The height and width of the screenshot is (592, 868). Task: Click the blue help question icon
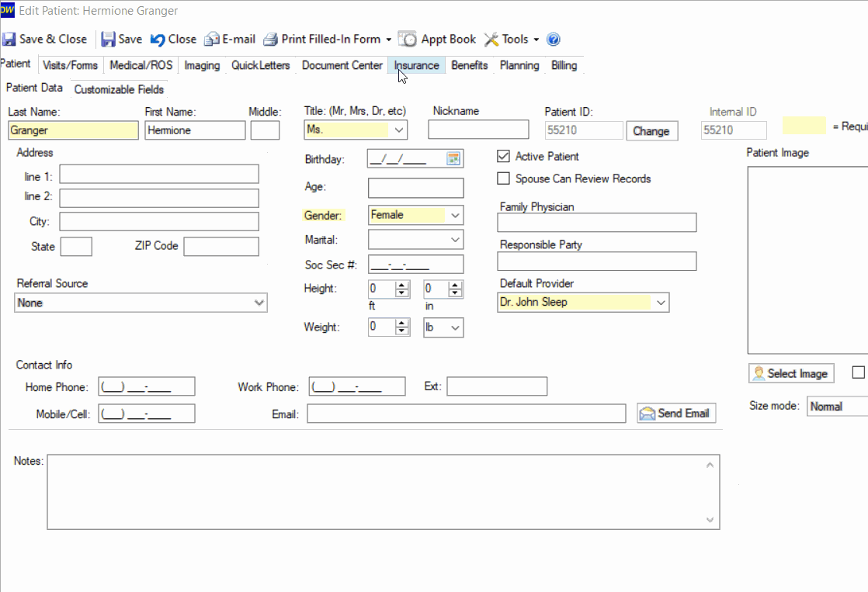[553, 40]
